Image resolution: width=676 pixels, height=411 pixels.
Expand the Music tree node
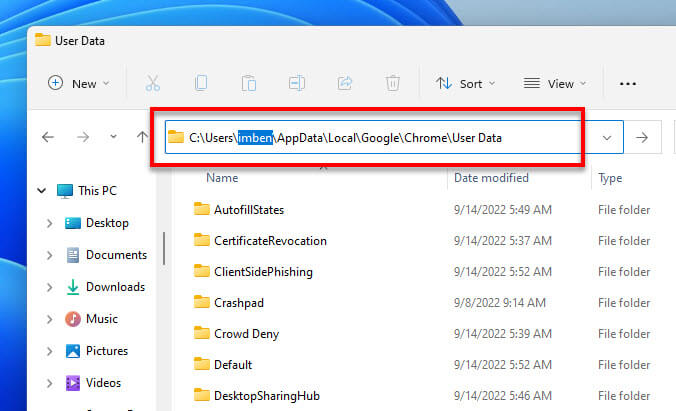[x=50, y=319]
